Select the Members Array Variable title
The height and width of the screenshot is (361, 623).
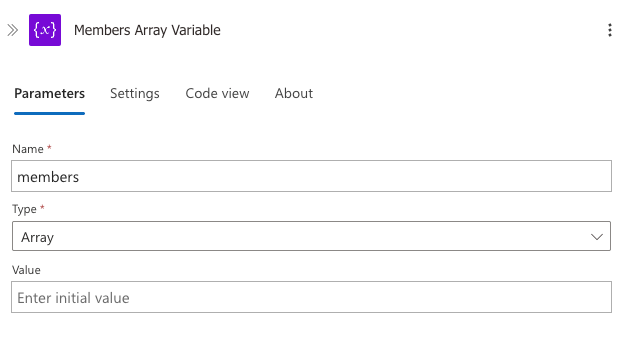coord(147,30)
